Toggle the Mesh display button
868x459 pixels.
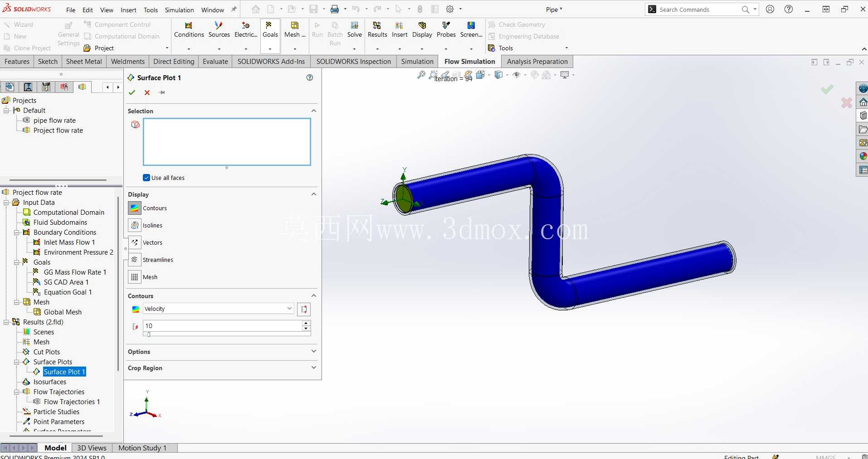pos(135,277)
